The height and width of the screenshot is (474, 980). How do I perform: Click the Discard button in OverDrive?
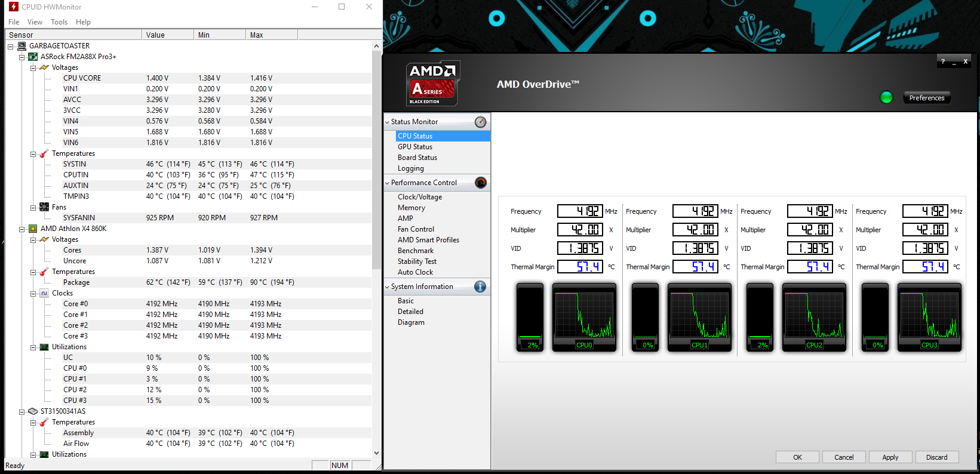(937, 457)
